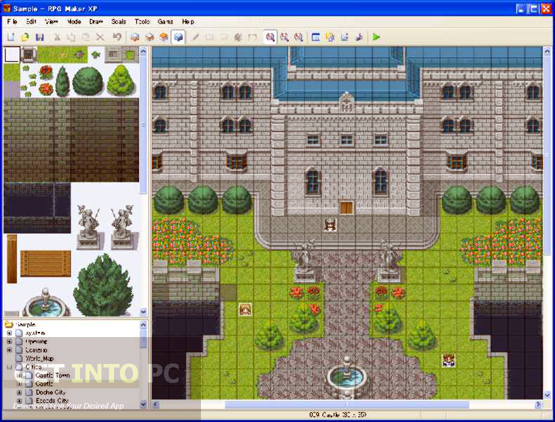The image size is (555, 422).
Task: Open the Tools menu
Action: pyautogui.click(x=142, y=22)
